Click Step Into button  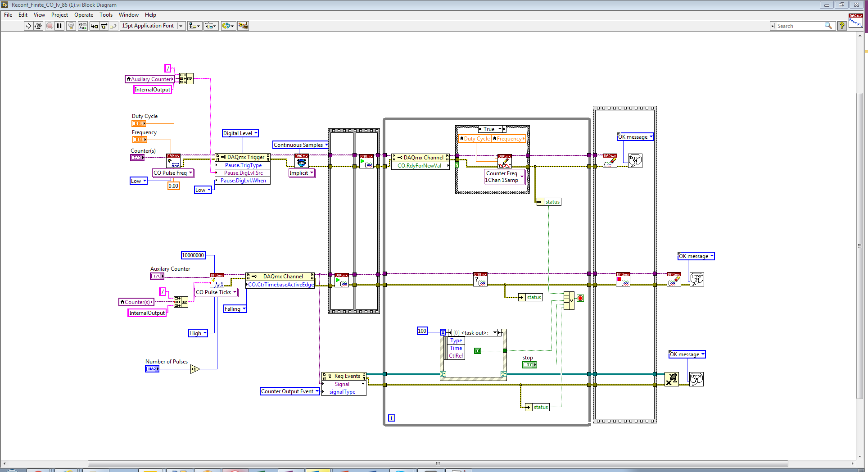[94, 26]
